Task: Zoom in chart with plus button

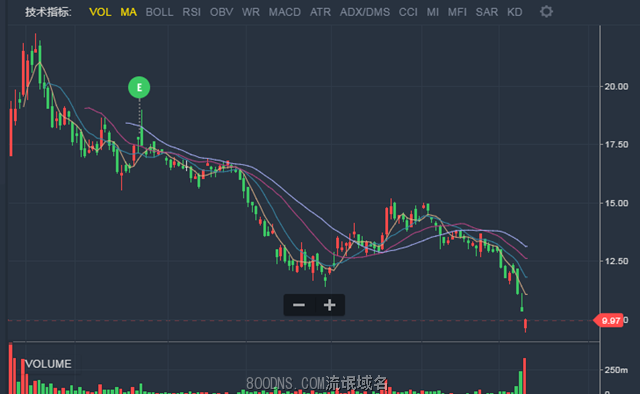Action: (329, 305)
